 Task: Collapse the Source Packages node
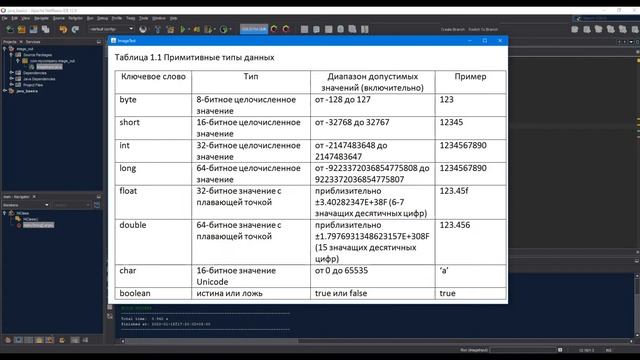pos(11,54)
